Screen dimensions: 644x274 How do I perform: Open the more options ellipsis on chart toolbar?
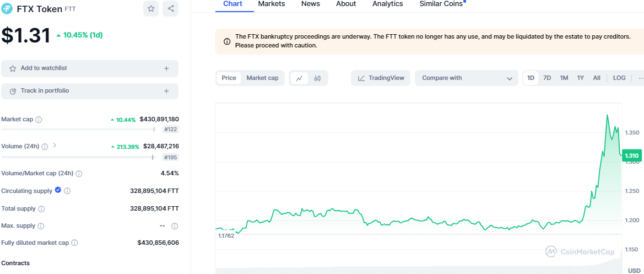coord(641,78)
